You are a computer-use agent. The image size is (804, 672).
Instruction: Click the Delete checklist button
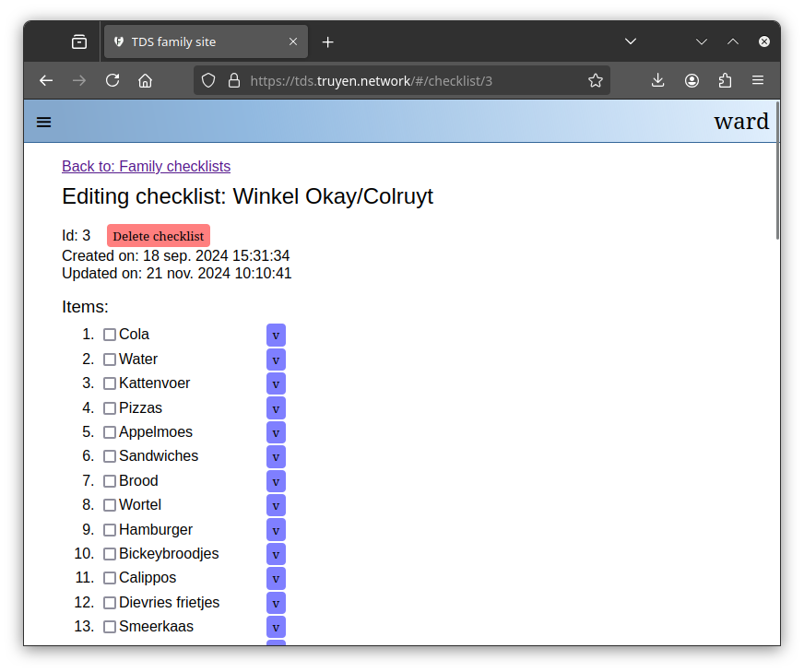[158, 235]
